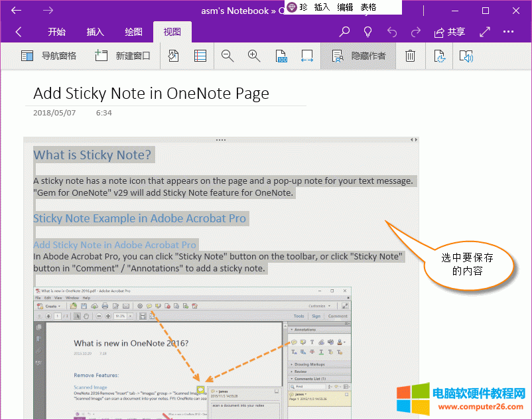Select the Zoom In magnifier icon
The width and height of the screenshot is (532, 420).
(x=253, y=56)
